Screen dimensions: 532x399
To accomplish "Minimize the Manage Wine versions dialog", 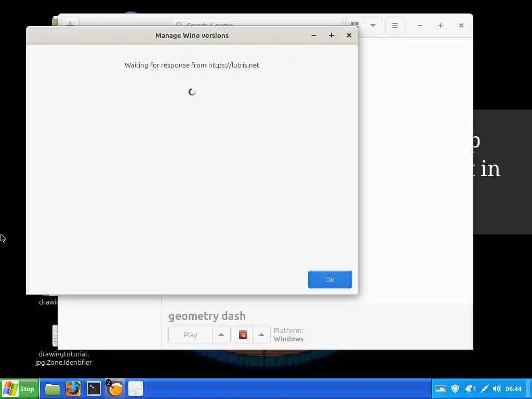I will coord(314,35).
